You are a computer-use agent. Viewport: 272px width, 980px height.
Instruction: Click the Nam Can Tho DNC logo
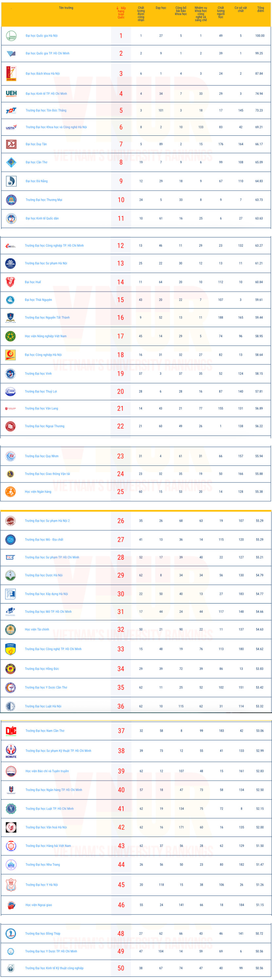(x=11, y=730)
